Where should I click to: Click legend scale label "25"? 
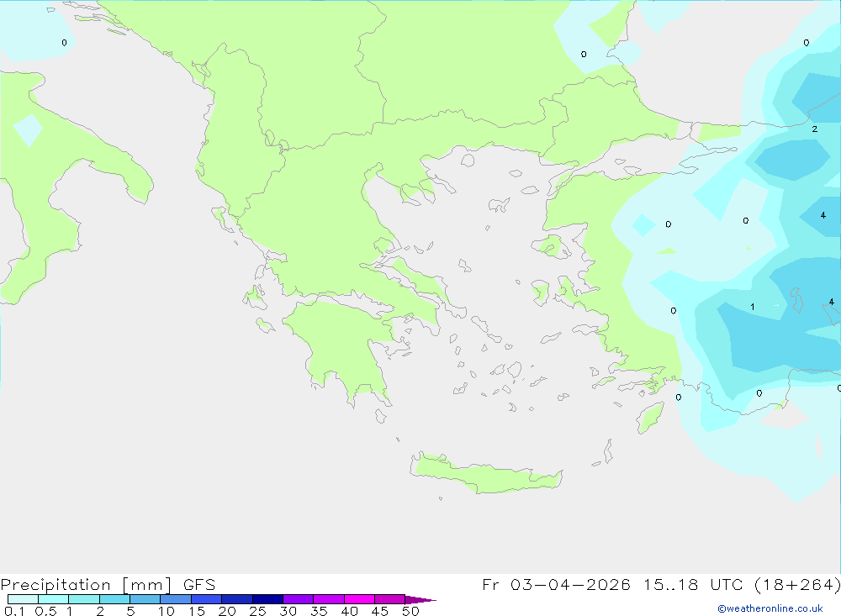(x=257, y=611)
